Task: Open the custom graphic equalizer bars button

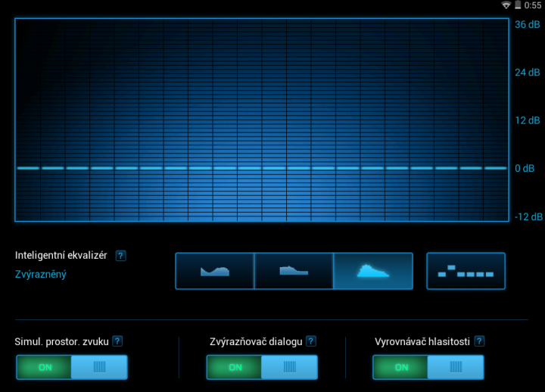Action: 466,271
